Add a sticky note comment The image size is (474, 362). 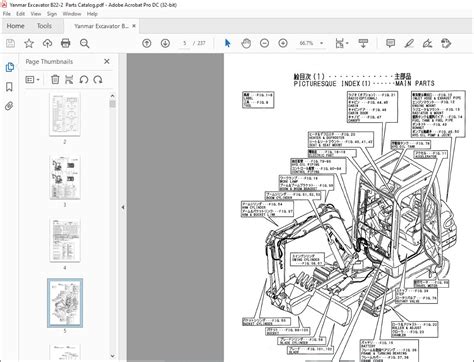pyautogui.click(x=390, y=43)
